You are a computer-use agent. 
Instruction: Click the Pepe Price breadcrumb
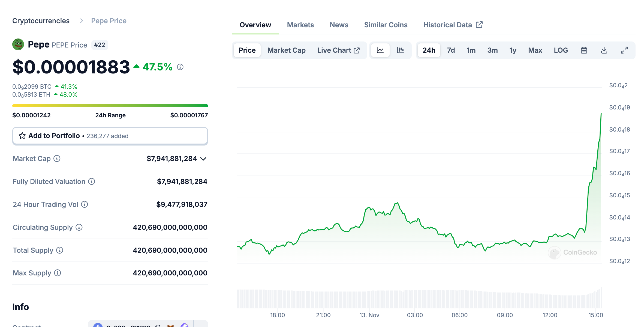pyautogui.click(x=109, y=21)
